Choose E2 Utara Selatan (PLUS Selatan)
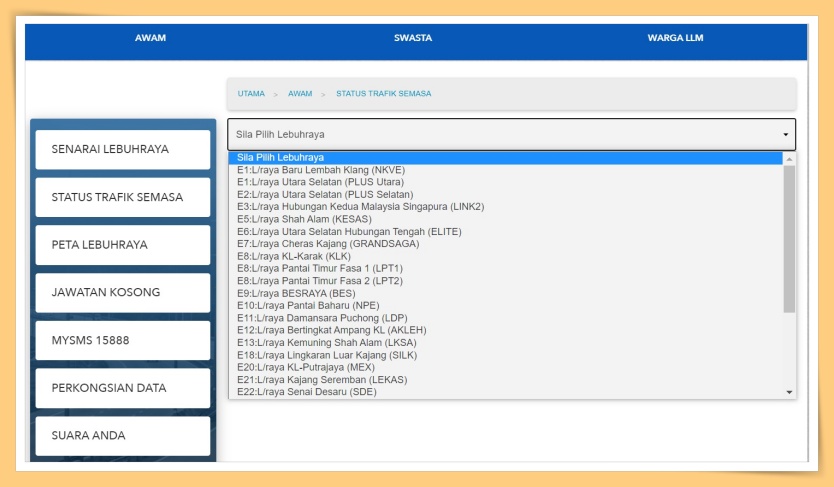834x487 pixels. click(505, 195)
